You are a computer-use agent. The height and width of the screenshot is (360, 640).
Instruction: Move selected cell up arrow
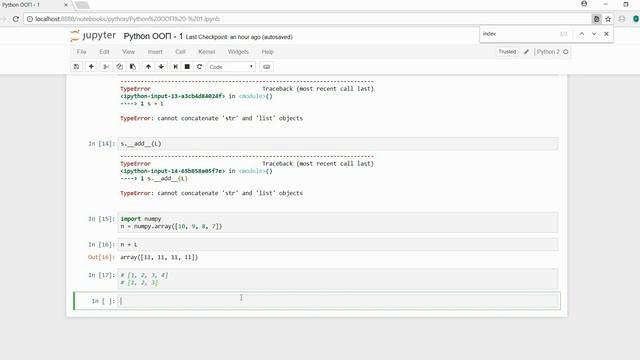[x=148, y=67]
